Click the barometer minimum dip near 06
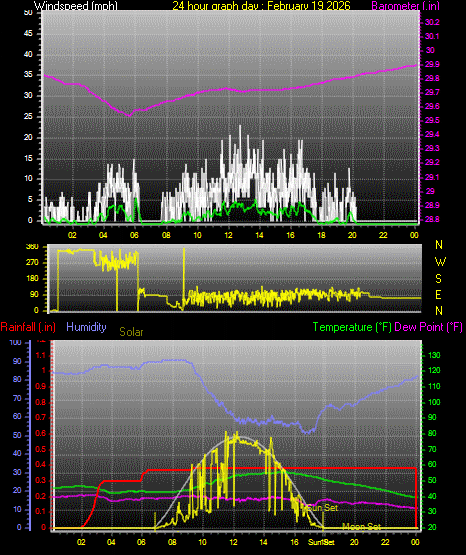Screen dimensions: 466x555 tap(129, 115)
